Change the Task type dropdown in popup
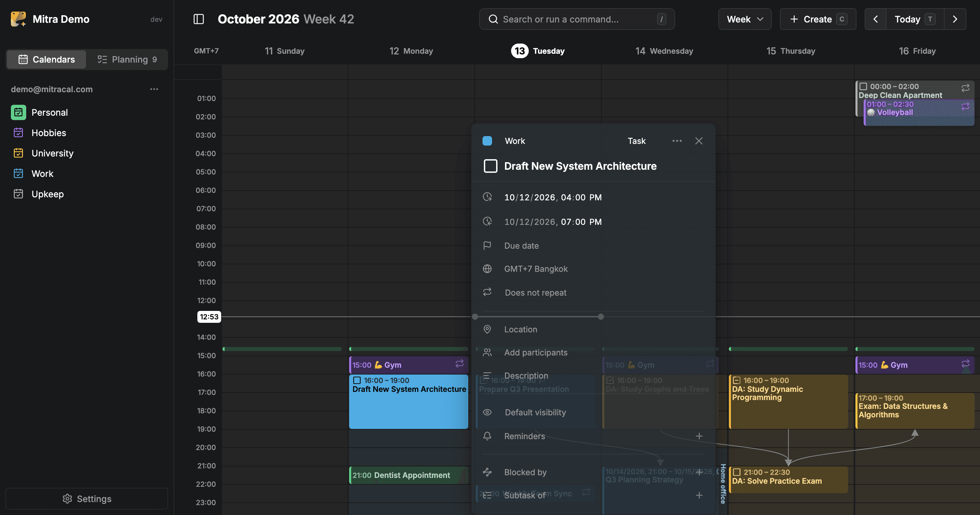Image resolution: width=980 pixels, height=515 pixels. click(x=636, y=141)
